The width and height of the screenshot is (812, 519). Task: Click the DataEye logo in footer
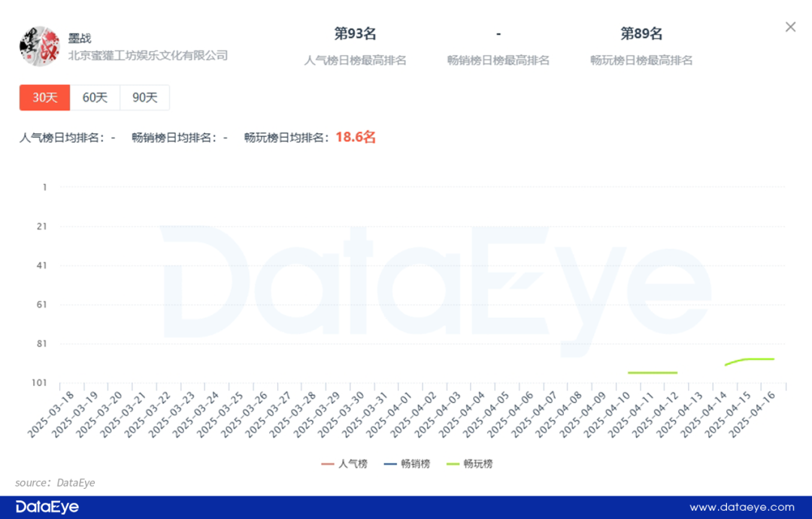(47, 507)
